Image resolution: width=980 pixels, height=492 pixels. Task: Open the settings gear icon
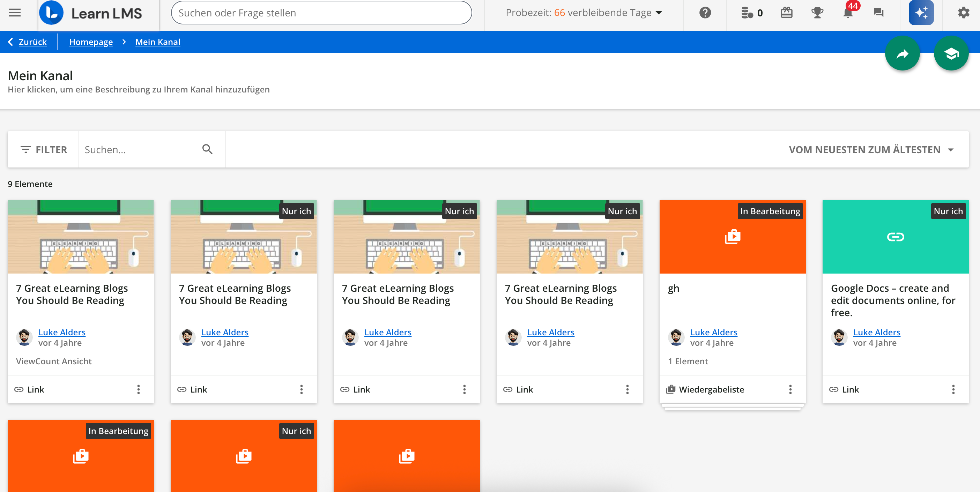coord(963,13)
